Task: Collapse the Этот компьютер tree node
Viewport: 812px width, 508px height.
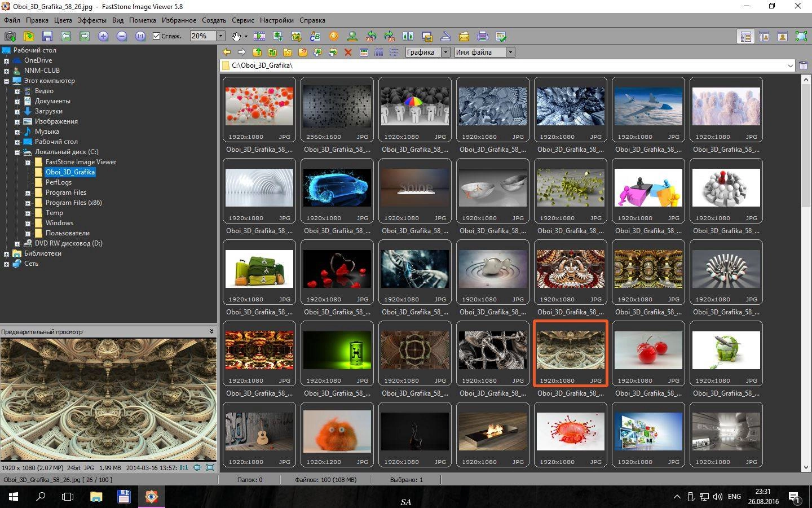Action: (x=6, y=81)
